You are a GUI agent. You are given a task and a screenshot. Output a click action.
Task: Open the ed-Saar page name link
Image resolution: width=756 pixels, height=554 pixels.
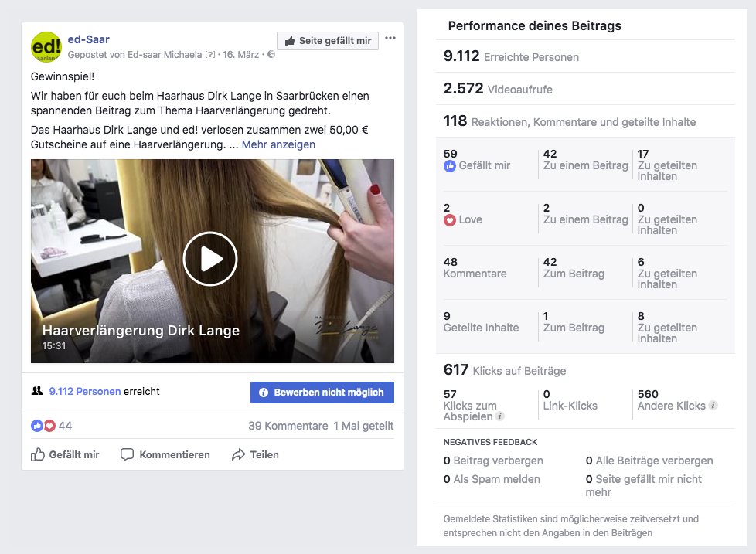coord(88,39)
